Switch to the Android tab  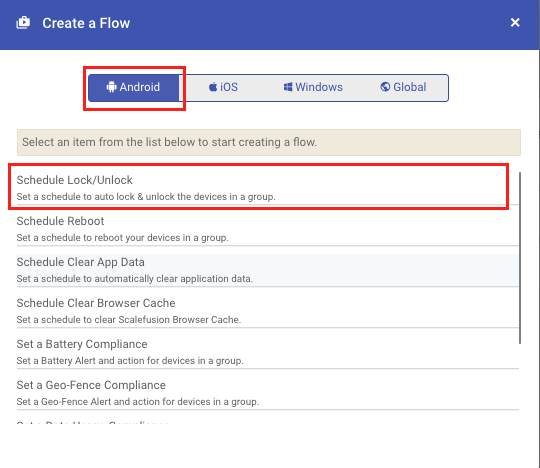pos(134,88)
